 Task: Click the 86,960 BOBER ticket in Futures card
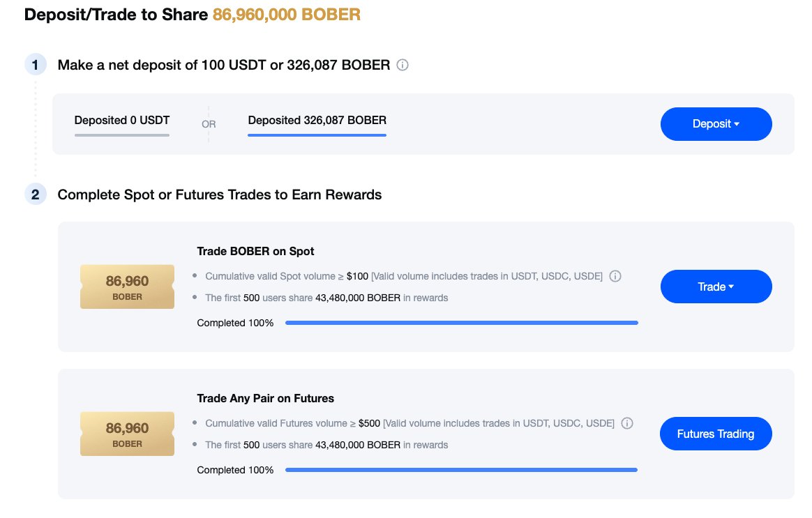pos(128,434)
